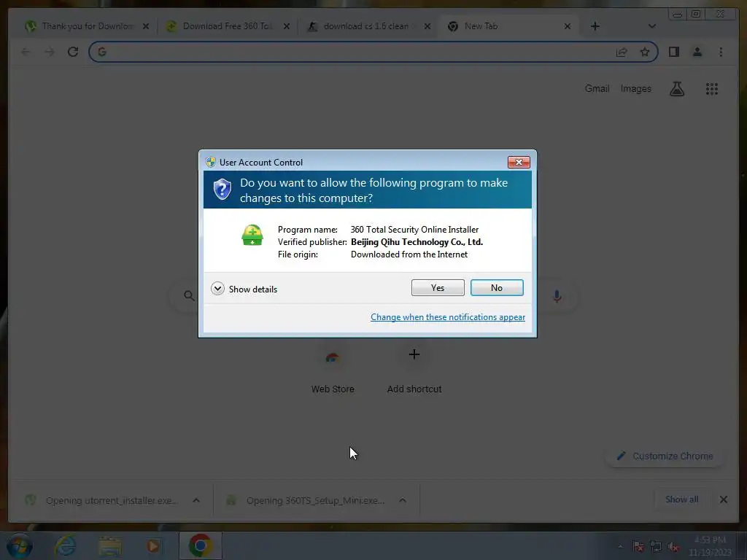This screenshot has height=560, width=747.
Task: Expand utorrent_installer.exe download options arrow
Action: [x=196, y=500]
